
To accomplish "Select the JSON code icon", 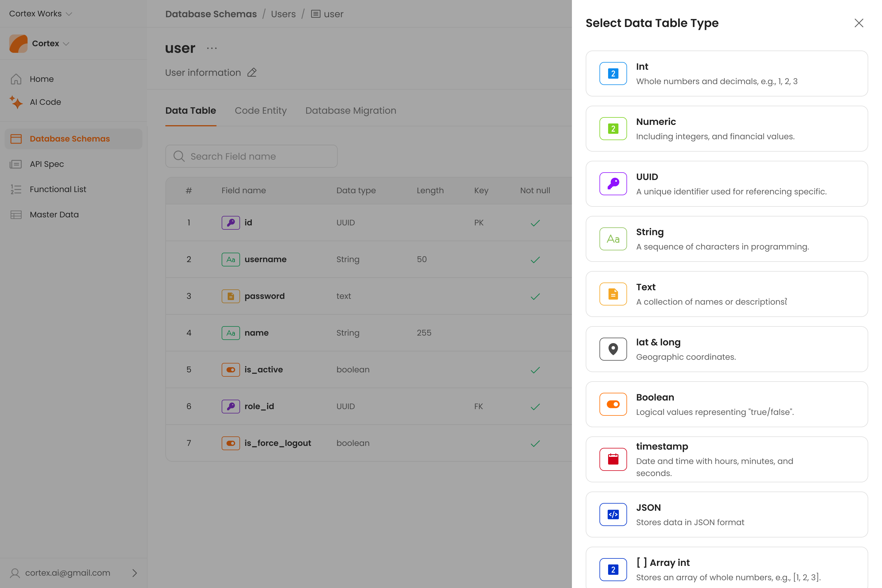I will [613, 514].
